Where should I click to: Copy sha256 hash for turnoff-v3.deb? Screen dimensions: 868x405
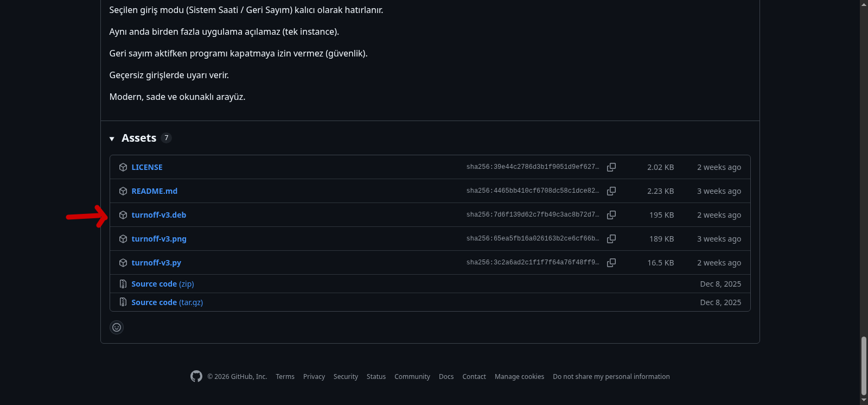tap(611, 215)
